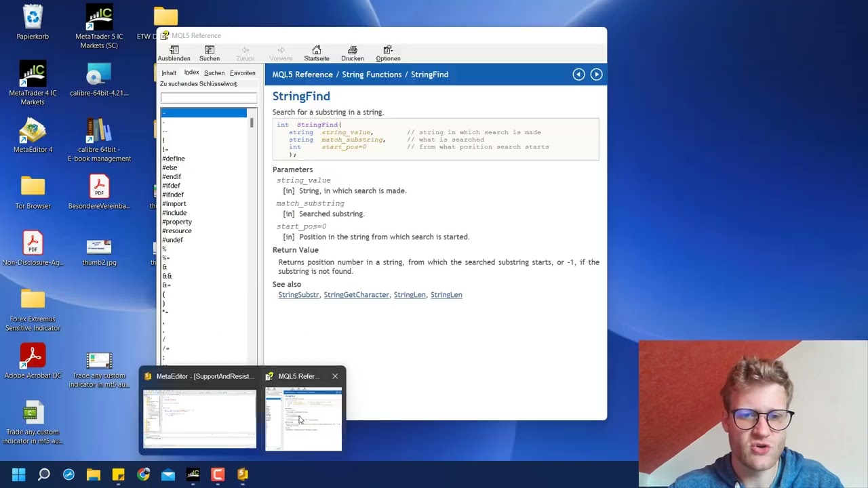Select #include in the index list

coord(174,213)
